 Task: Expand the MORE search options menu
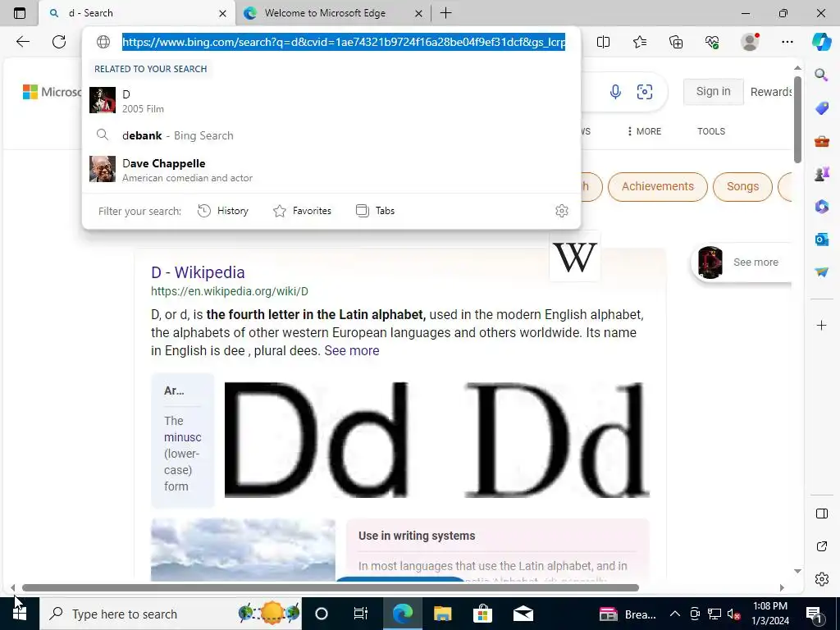644,131
